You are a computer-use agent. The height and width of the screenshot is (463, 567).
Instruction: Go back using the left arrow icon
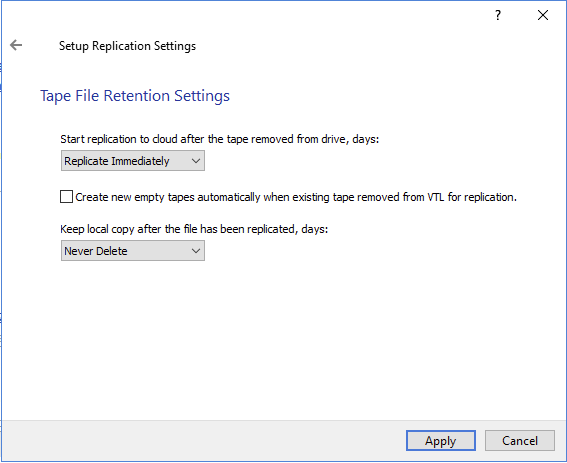(16, 45)
